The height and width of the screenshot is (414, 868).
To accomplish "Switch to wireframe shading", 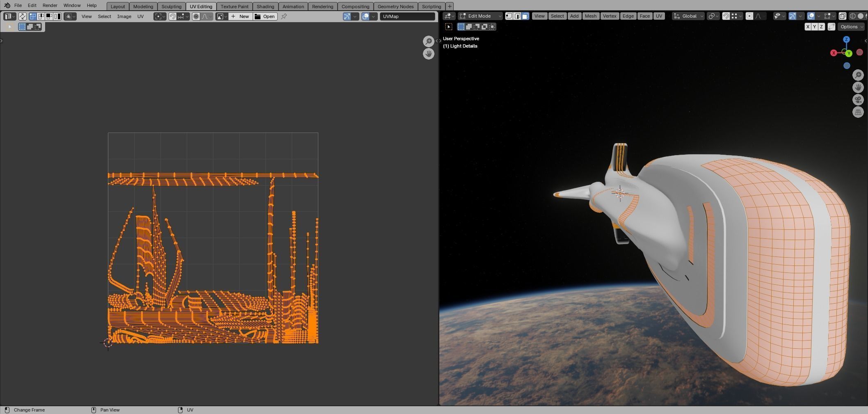I will click(852, 16).
